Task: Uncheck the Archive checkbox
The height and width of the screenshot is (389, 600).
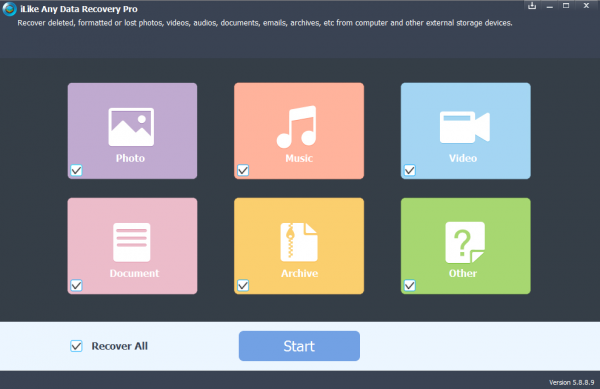Action: point(243,285)
